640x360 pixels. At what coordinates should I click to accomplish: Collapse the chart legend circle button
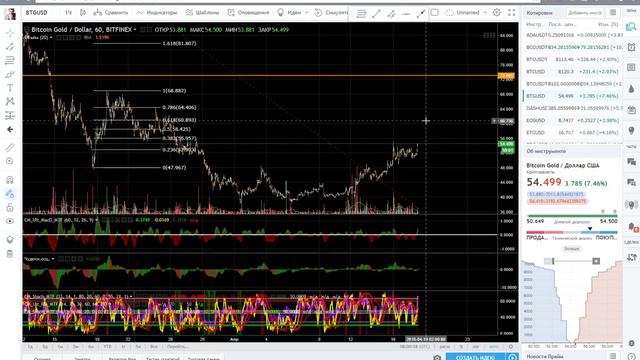(27, 29)
